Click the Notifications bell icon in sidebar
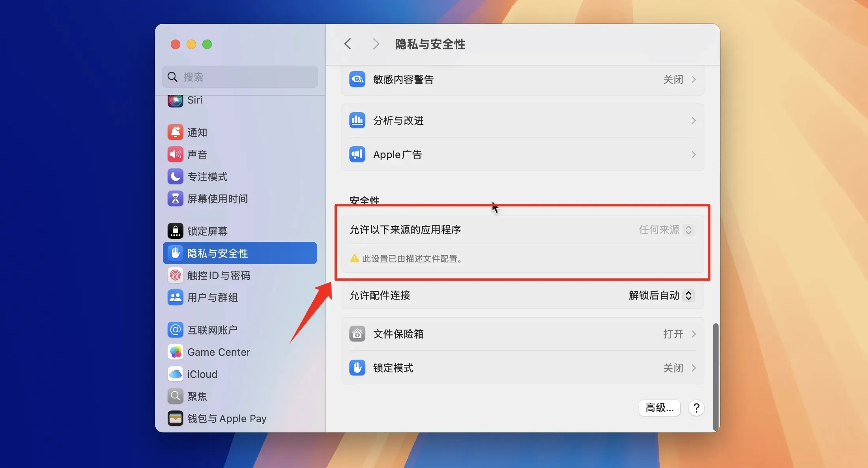 coord(175,132)
